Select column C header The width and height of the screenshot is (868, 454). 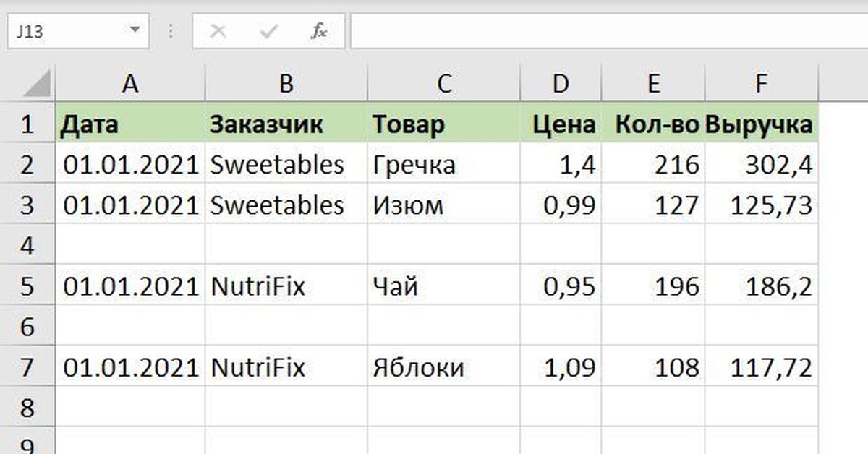click(x=443, y=84)
